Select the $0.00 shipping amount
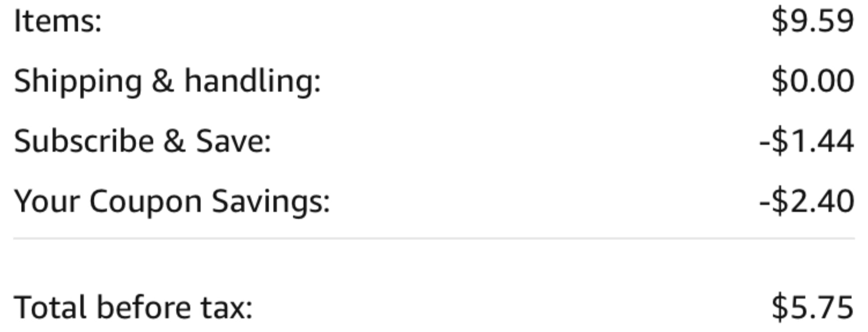Screen dimensions: 868x332 click(x=813, y=81)
